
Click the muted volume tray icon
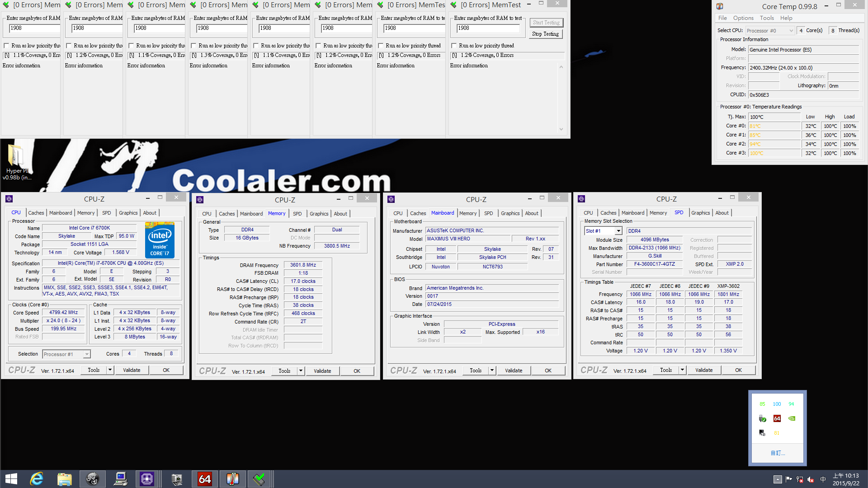(811, 479)
